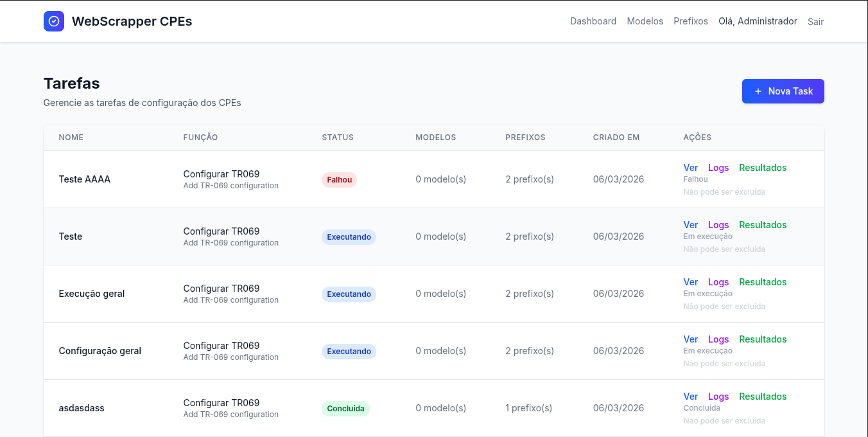The image size is (868, 437).
Task: Open Resultados for Execução geral task
Action: (762, 282)
